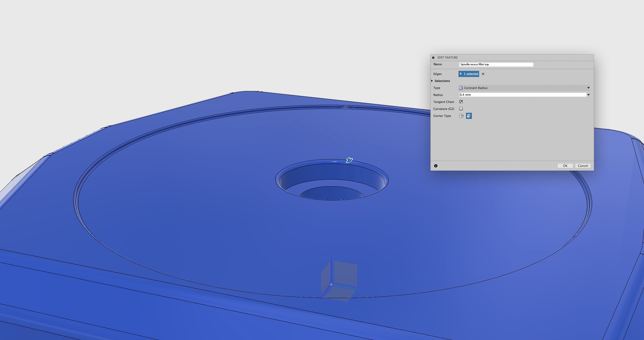Select the Rolling Ball corner type icon
The width and height of the screenshot is (644, 340).
461,116
